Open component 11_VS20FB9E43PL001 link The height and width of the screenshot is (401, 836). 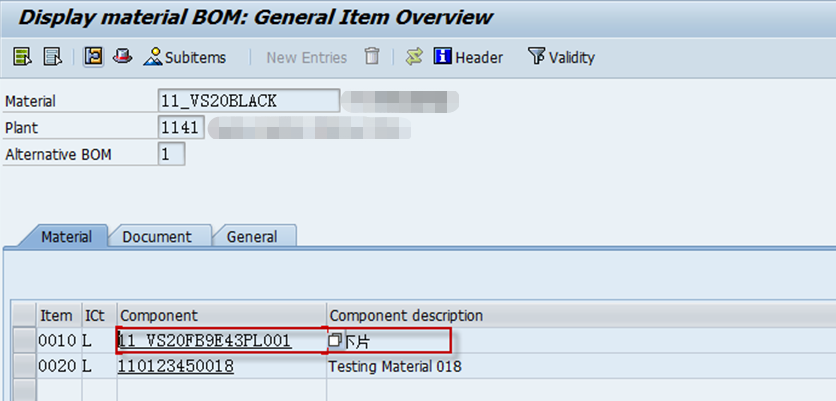tap(205, 341)
